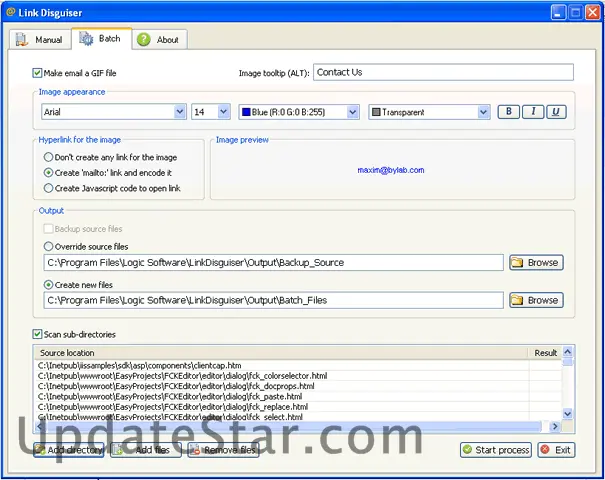Select the fck_docprops.html row
The height and width of the screenshot is (480, 605).
click(x=298, y=386)
